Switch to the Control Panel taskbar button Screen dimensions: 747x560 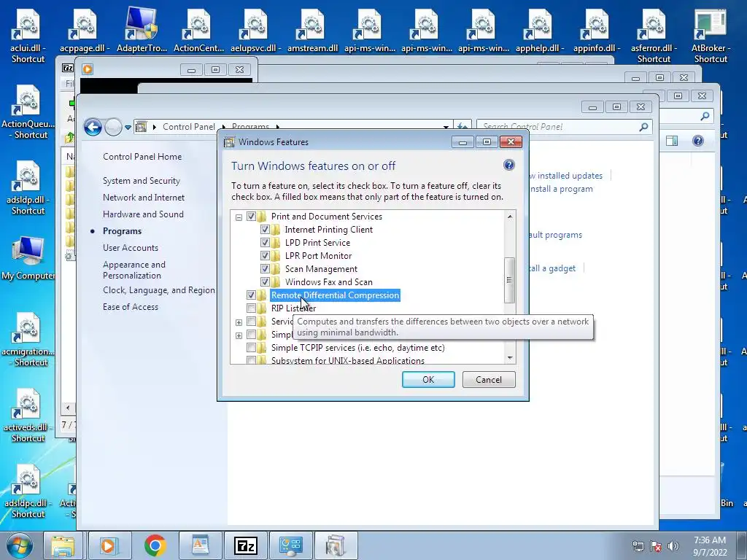(x=291, y=545)
